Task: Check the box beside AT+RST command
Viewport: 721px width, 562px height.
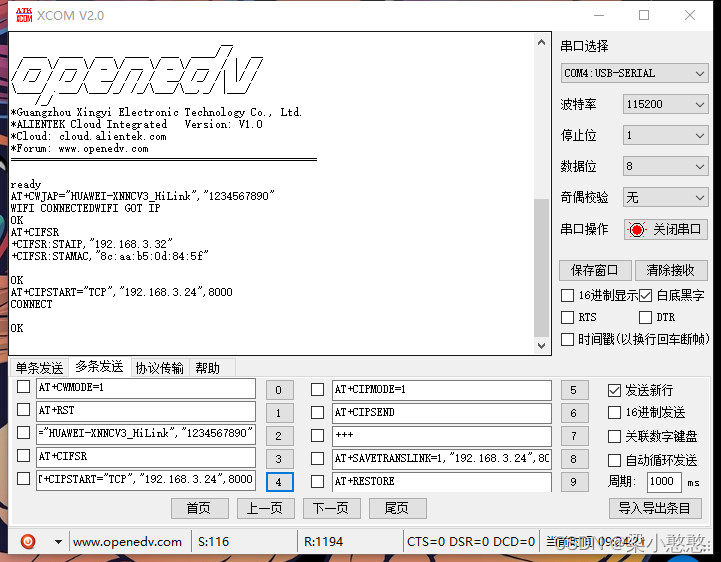Action: click(x=24, y=410)
